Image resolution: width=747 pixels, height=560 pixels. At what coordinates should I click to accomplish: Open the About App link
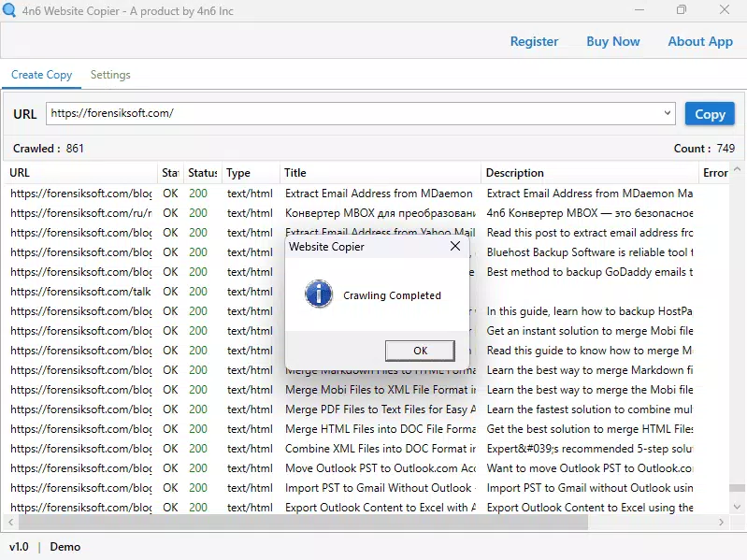point(700,41)
